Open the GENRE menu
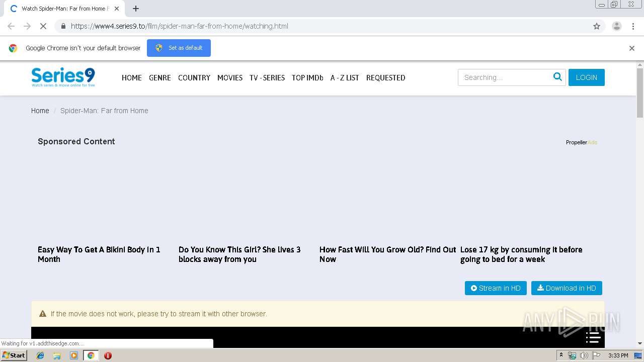The height and width of the screenshot is (362, 644). [160, 77]
